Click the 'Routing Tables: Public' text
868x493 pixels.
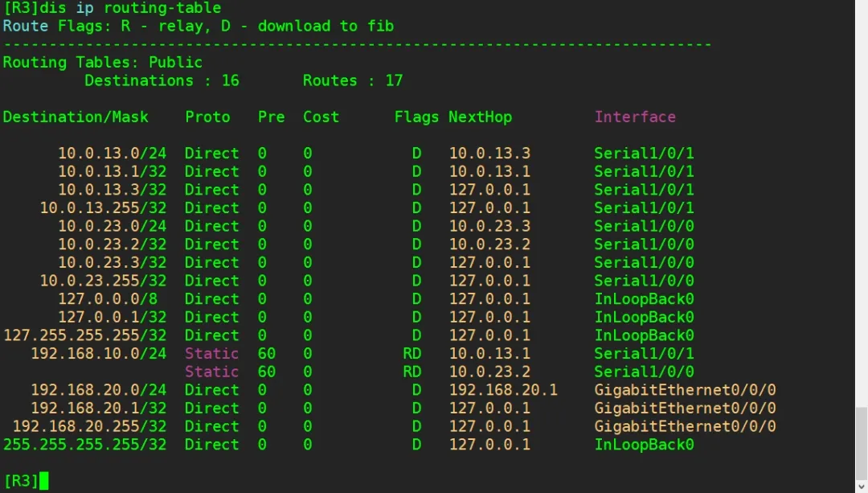103,62
